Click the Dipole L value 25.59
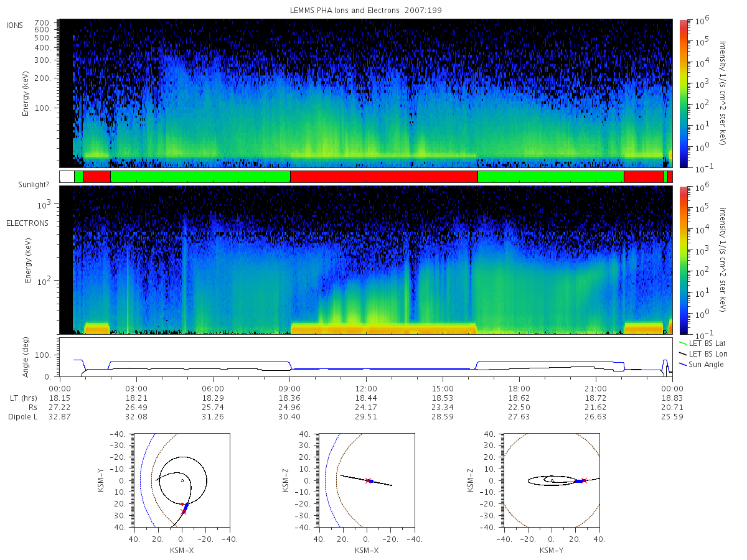This screenshot has height=560, width=747. click(672, 416)
